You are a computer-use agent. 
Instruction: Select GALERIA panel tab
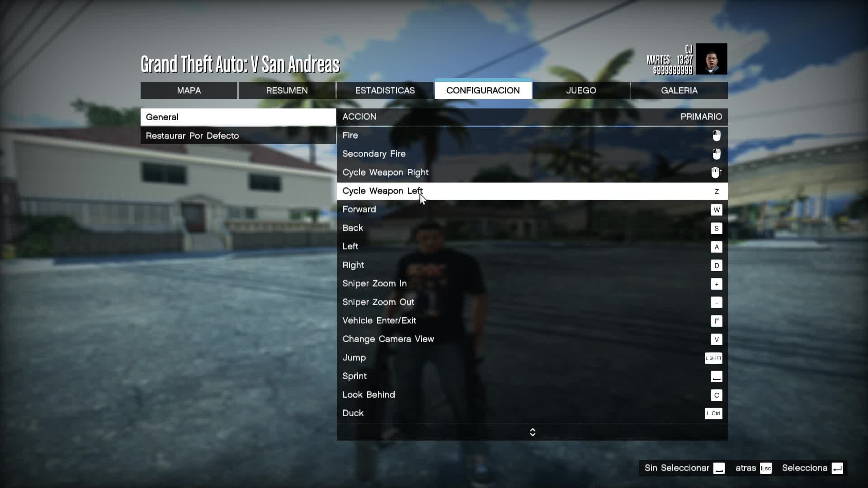click(x=679, y=90)
